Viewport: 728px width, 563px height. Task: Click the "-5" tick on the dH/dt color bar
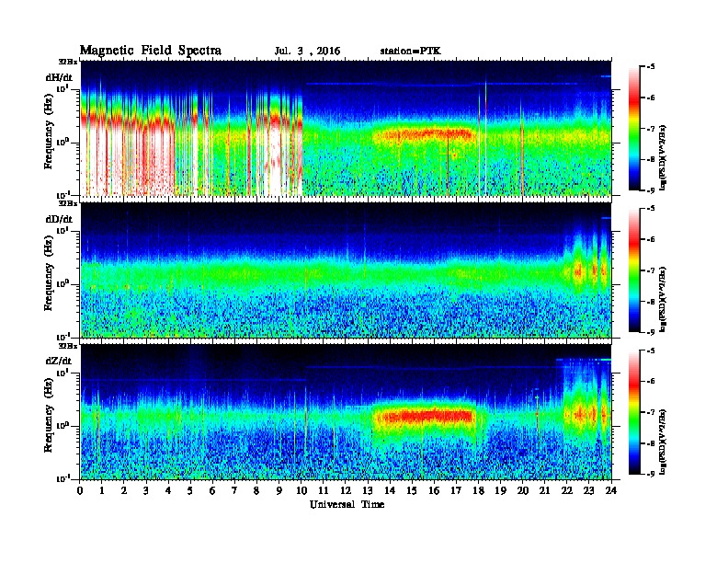tap(650, 67)
